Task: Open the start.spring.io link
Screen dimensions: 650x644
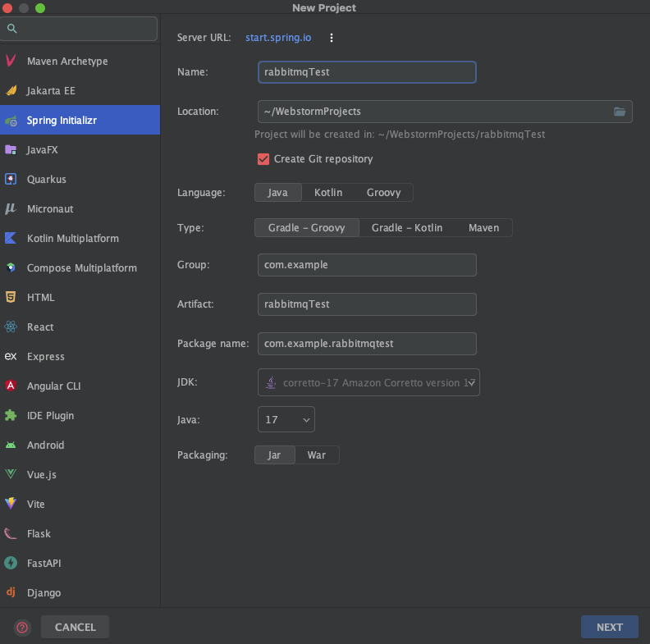Action: coord(278,38)
